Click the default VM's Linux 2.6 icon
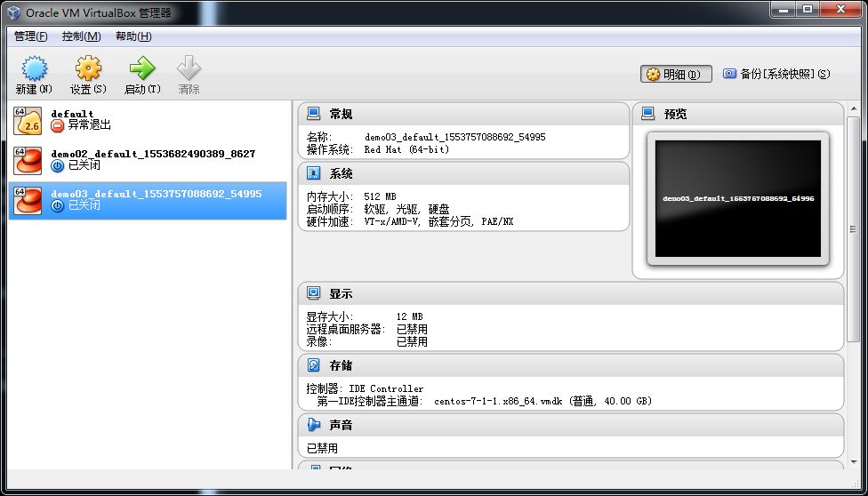Viewport: 868px width, 496px height. tap(28, 121)
